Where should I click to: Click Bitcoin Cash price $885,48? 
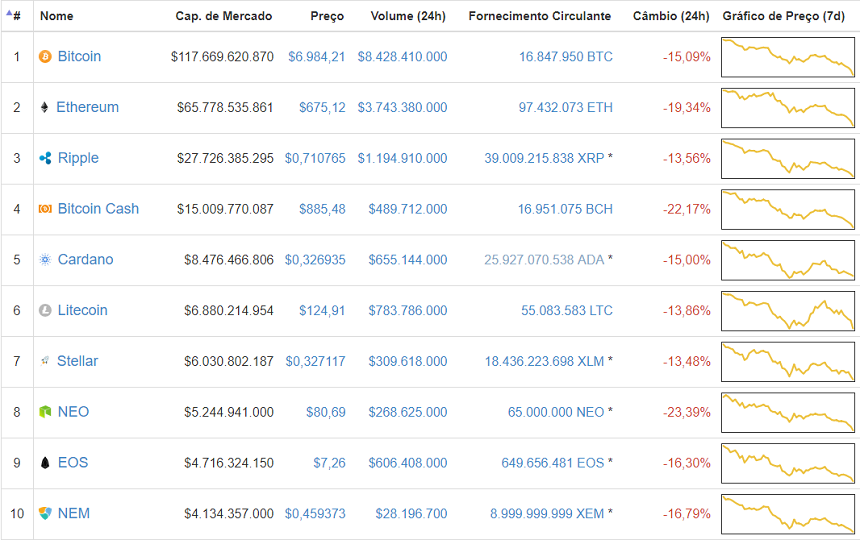(322, 209)
